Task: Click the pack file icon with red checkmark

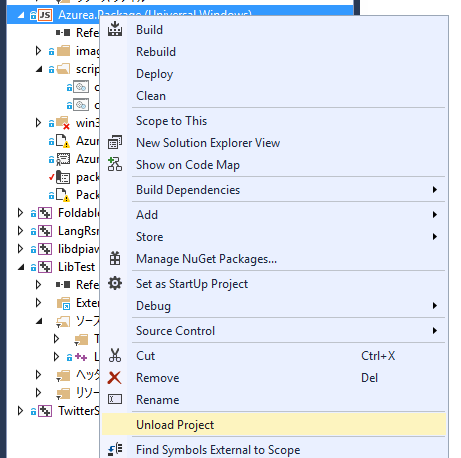Action: (x=63, y=177)
